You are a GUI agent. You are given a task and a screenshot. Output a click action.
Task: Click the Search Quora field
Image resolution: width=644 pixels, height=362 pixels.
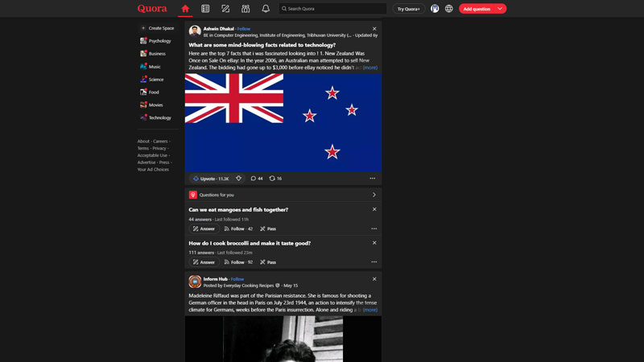point(332,9)
